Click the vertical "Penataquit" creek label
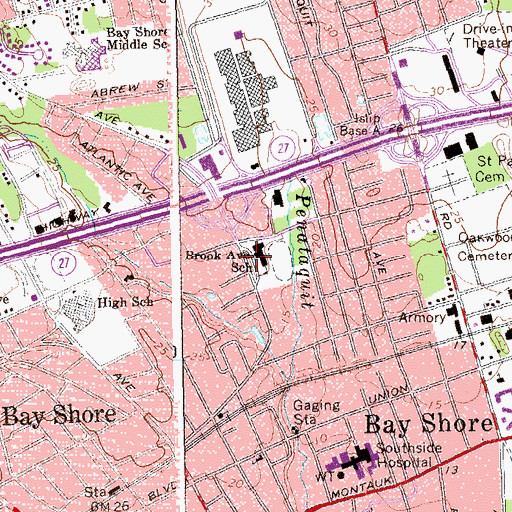The height and width of the screenshot is (512, 512). point(303,252)
